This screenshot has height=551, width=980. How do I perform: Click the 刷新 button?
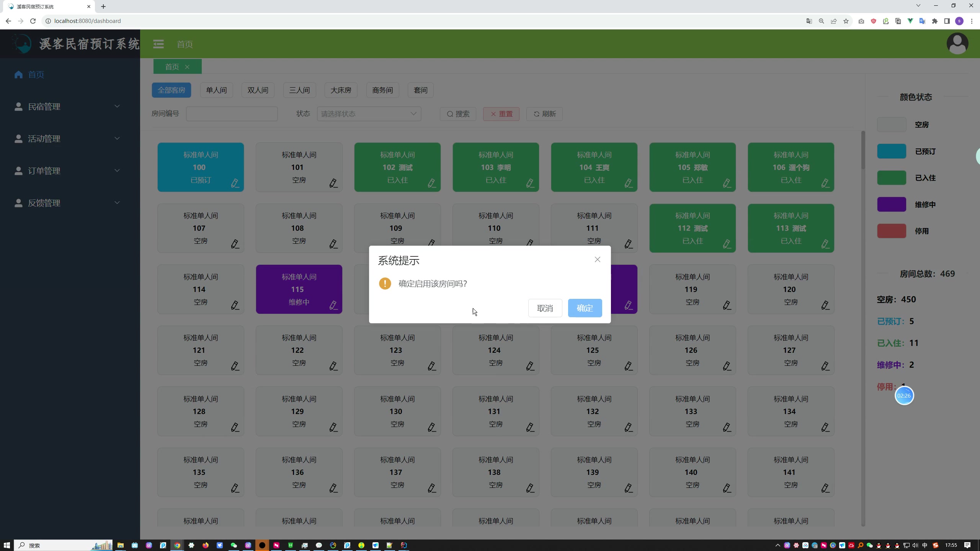544,114
